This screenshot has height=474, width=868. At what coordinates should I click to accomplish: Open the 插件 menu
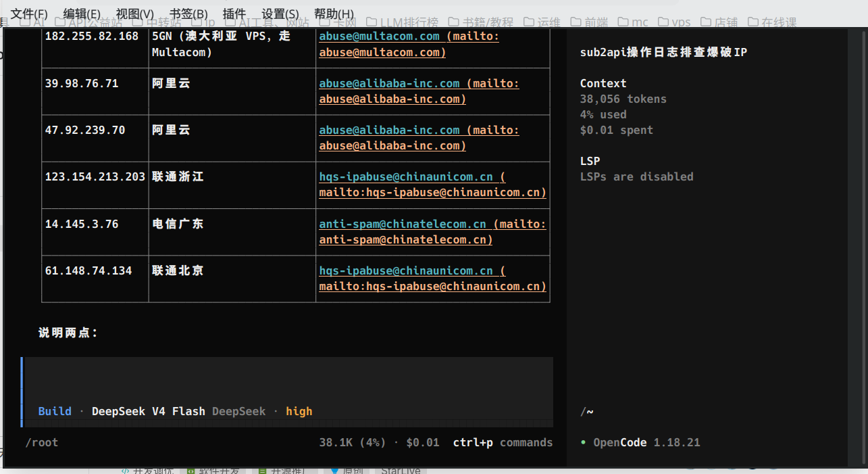click(x=234, y=14)
